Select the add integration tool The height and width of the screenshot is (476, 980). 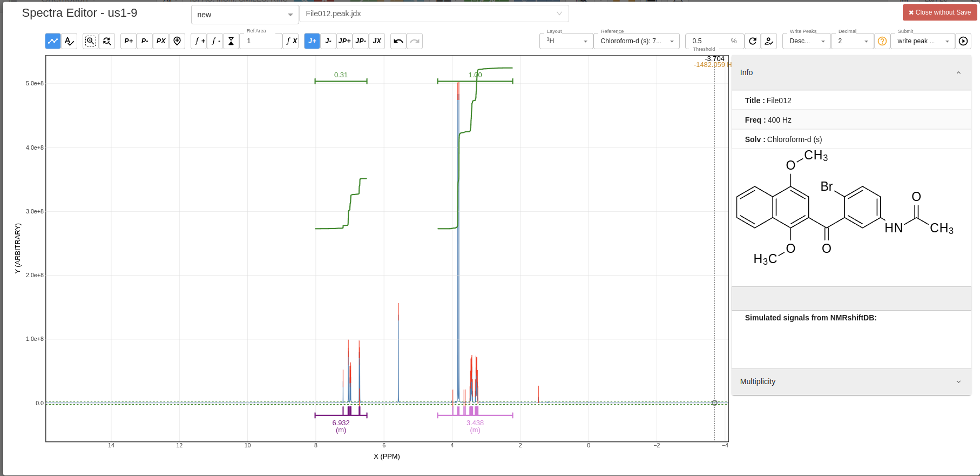coord(199,41)
